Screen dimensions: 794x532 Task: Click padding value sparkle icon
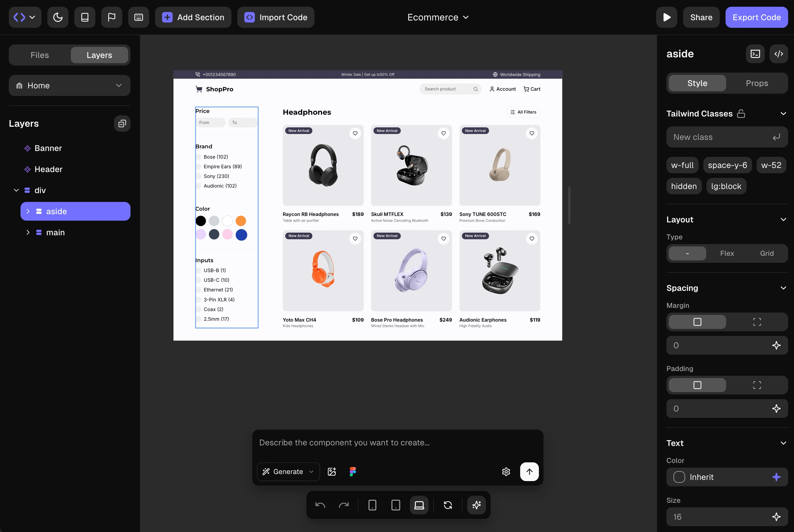776,409
